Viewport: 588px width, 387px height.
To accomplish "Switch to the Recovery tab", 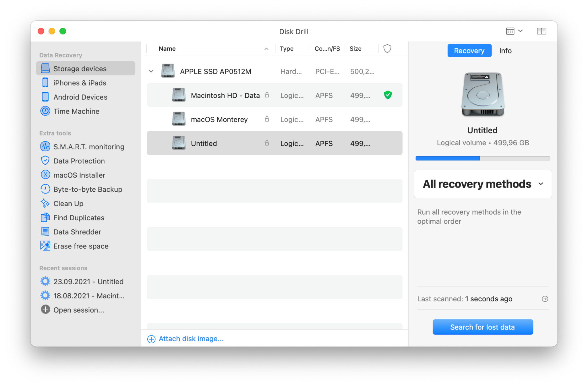I will coord(469,51).
